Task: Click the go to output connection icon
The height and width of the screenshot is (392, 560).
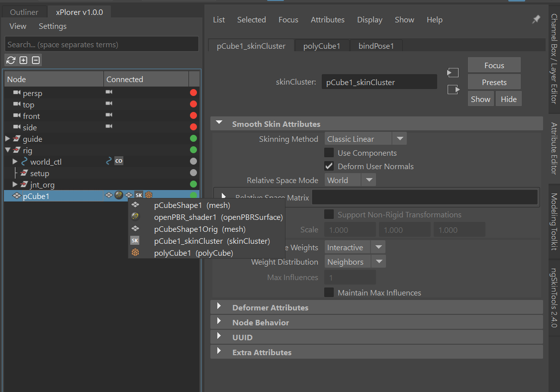Action: pyautogui.click(x=454, y=90)
